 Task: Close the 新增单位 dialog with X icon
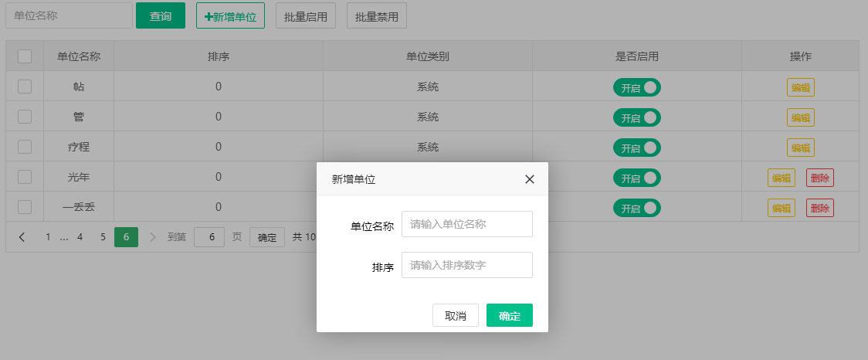coord(530,179)
